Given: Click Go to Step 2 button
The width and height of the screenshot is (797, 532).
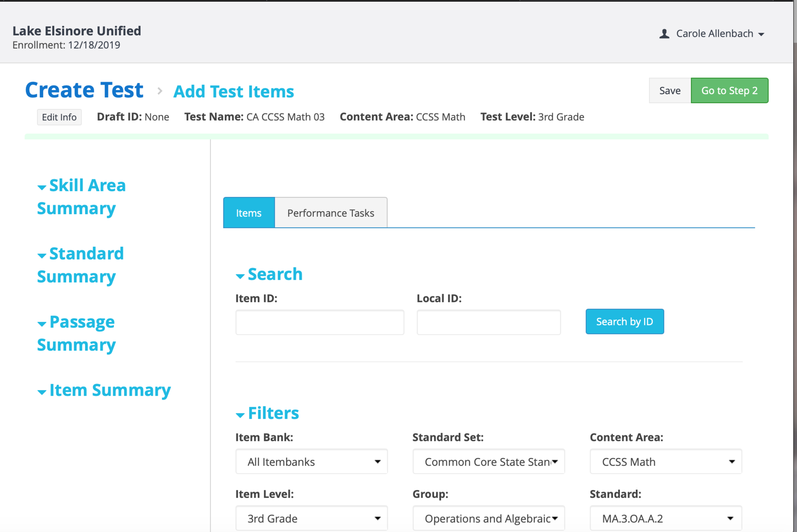Looking at the screenshot, I should click(729, 91).
